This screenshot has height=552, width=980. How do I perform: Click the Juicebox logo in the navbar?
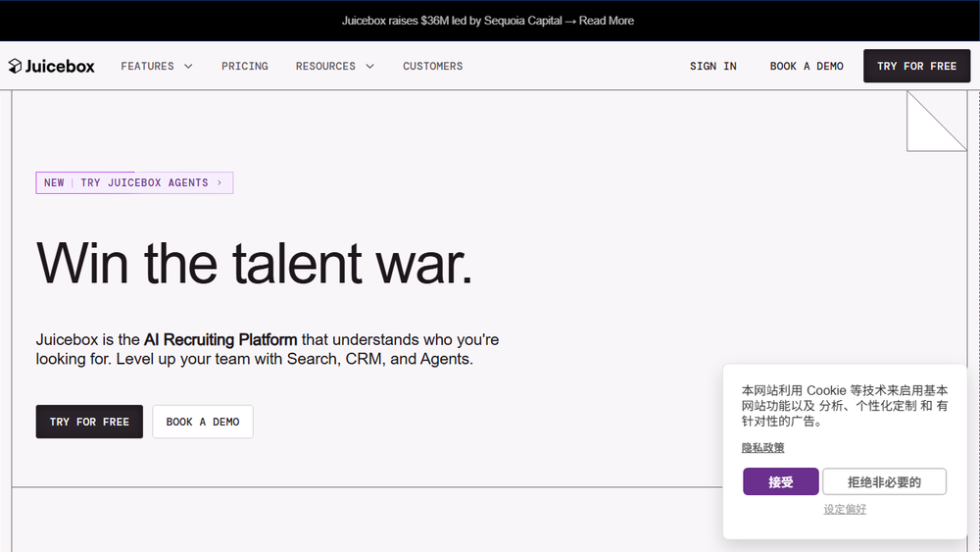click(x=51, y=66)
